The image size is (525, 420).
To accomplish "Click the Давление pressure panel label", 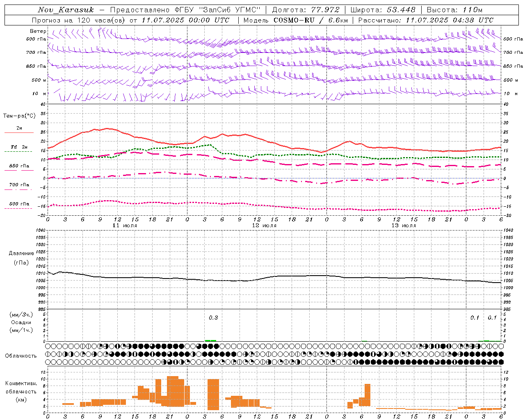I will point(21,253).
